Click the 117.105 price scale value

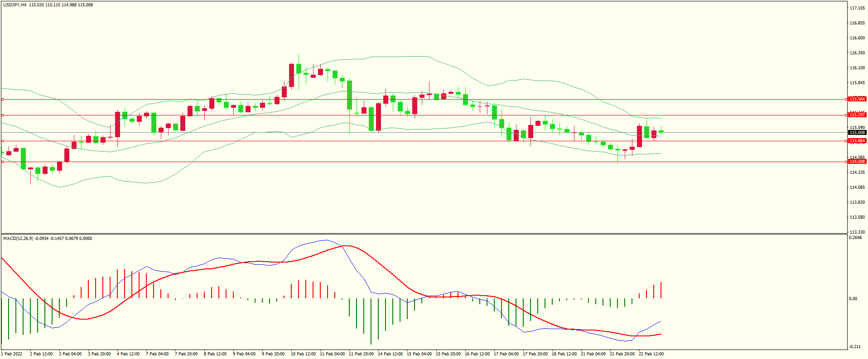[x=857, y=8]
